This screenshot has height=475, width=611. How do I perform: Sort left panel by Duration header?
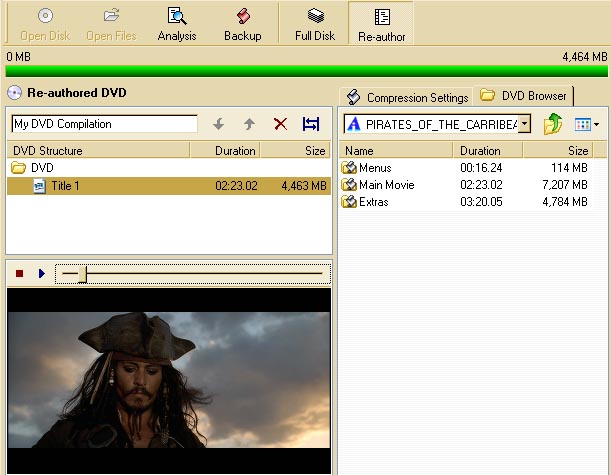pos(225,150)
